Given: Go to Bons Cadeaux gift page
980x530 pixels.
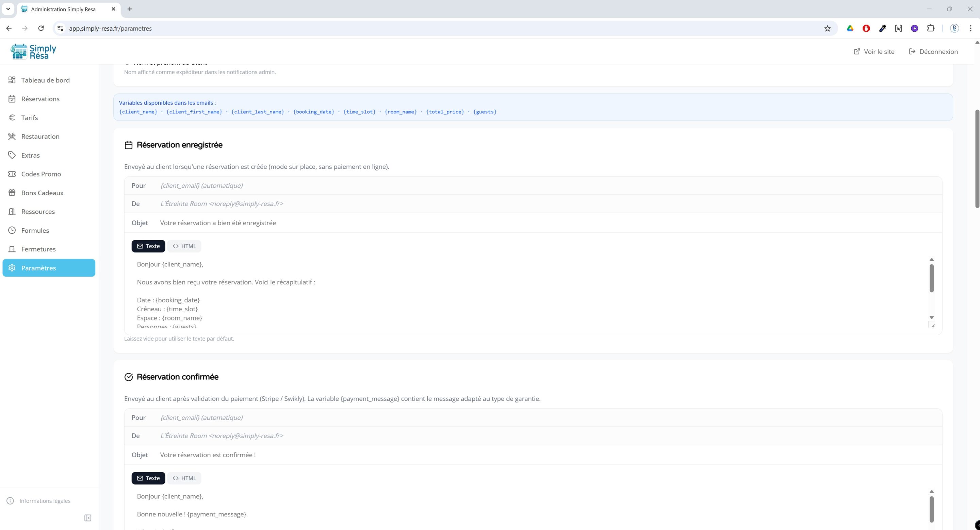Looking at the screenshot, I should click(x=42, y=193).
